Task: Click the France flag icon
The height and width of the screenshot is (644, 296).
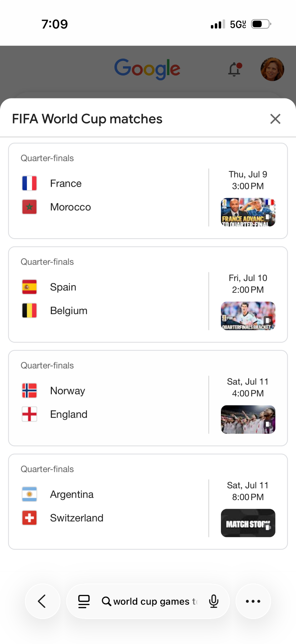Action: [x=29, y=183]
